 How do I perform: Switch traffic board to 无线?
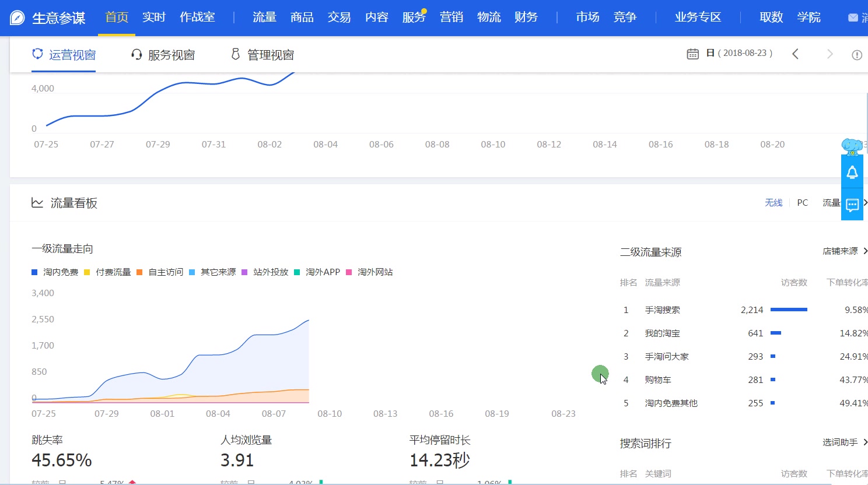[x=773, y=203]
